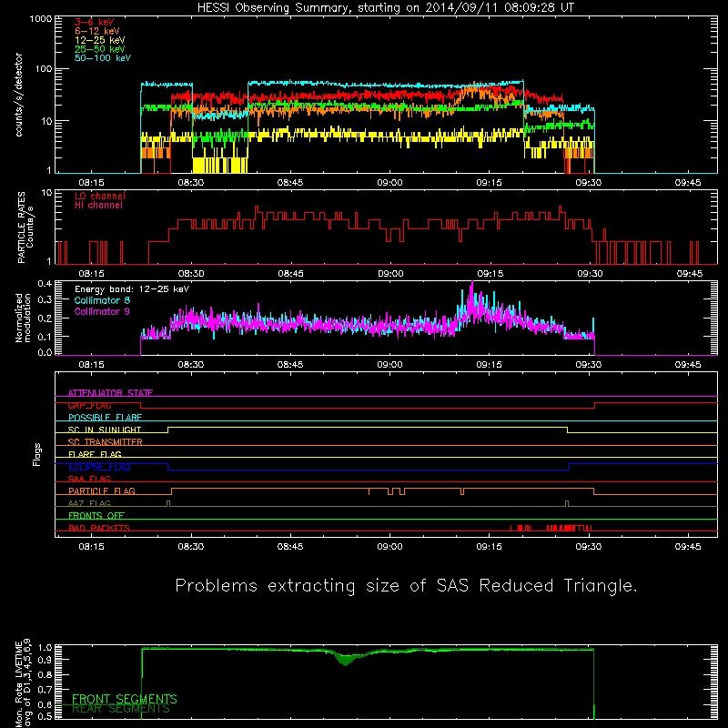Click the green 25-50 keV legend entry
This screenshot has width=728, height=728.
pos(100,49)
